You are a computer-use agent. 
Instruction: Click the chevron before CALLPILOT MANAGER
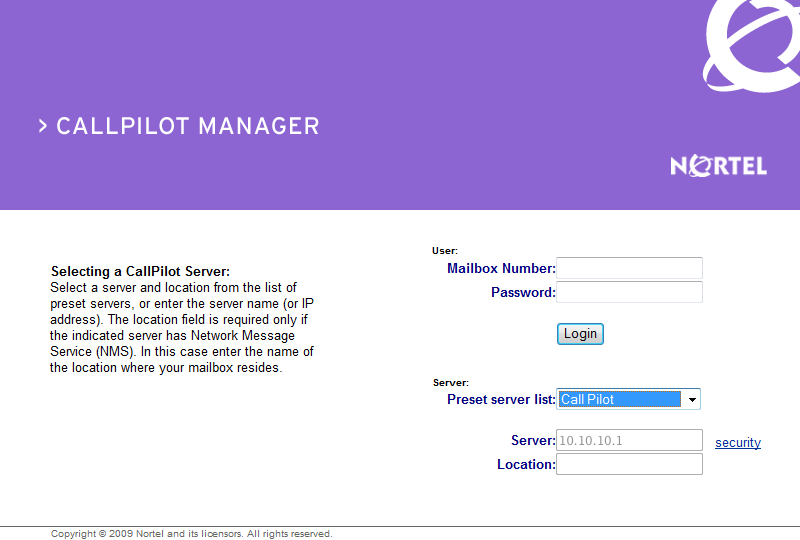(x=43, y=126)
